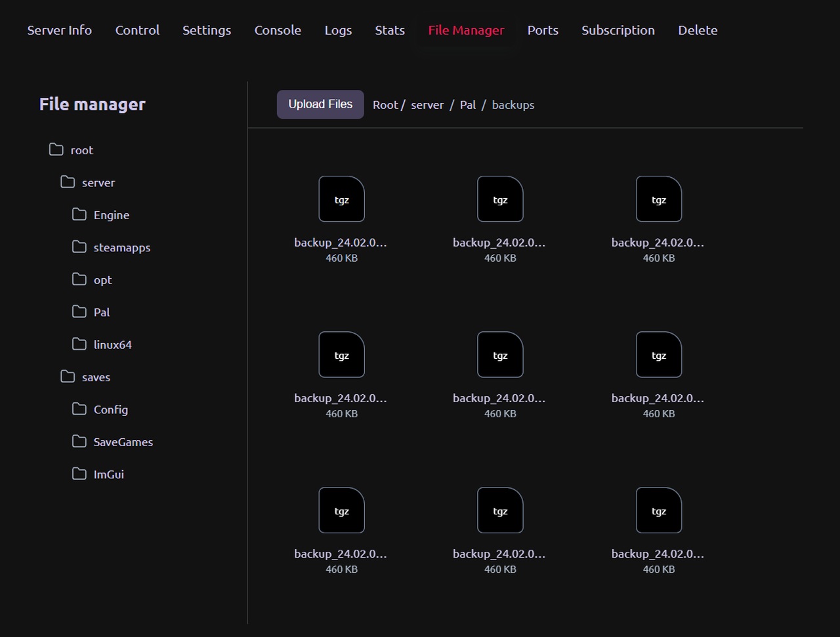Navigate to Root in breadcrumb path
840x637 pixels.
(x=385, y=105)
